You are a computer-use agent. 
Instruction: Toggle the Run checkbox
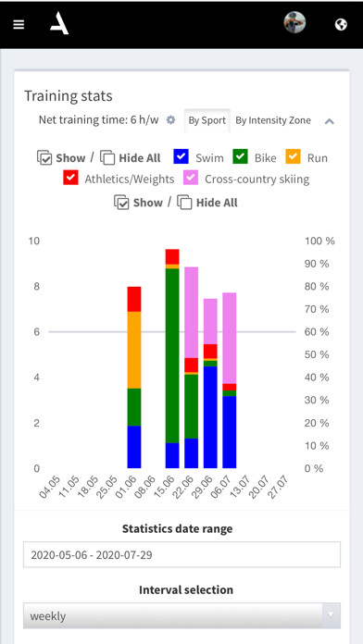tap(294, 157)
